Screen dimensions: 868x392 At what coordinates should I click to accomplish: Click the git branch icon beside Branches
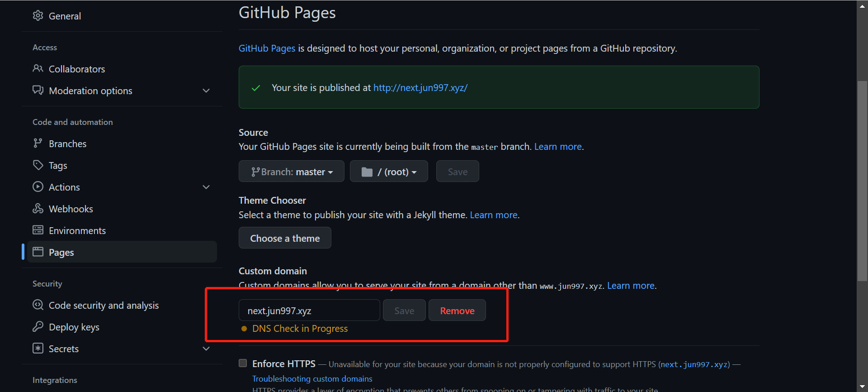pyautogui.click(x=38, y=143)
